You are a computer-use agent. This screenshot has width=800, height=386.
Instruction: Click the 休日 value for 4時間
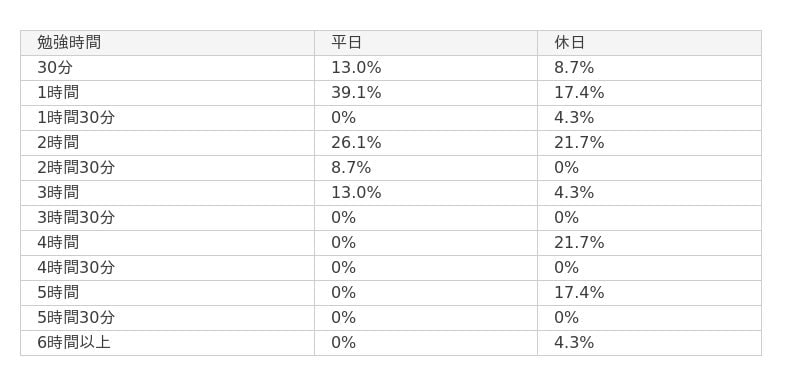coord(579,243)
